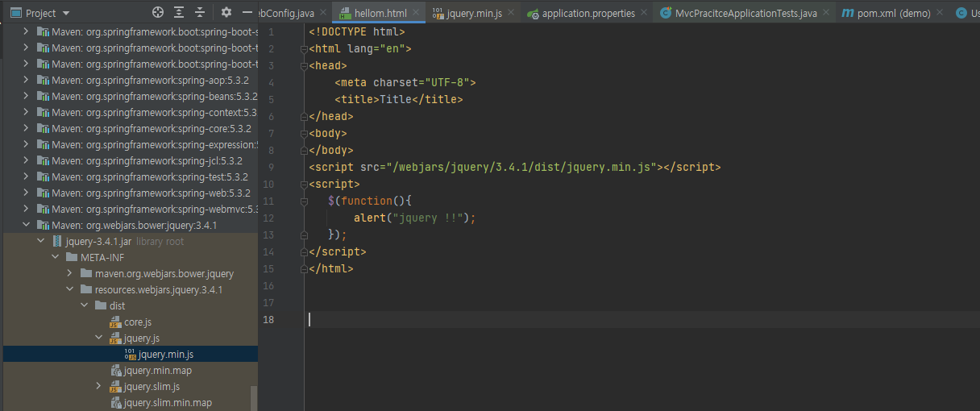Screen dimensions: 980x411
Task: Select Maven spring-context library row
Action: pyautogui.click(x=131, y=113)
